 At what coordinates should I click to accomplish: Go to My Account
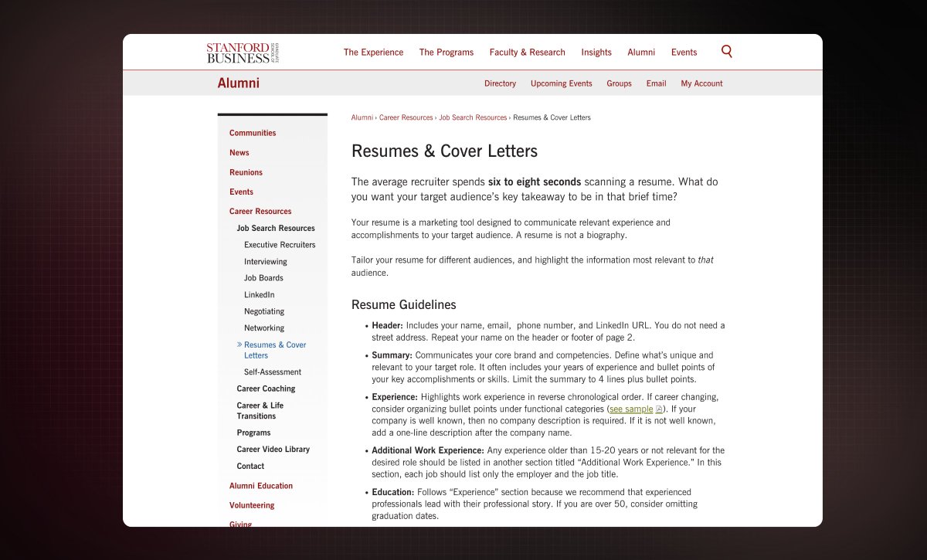click(x=701, y=83)
